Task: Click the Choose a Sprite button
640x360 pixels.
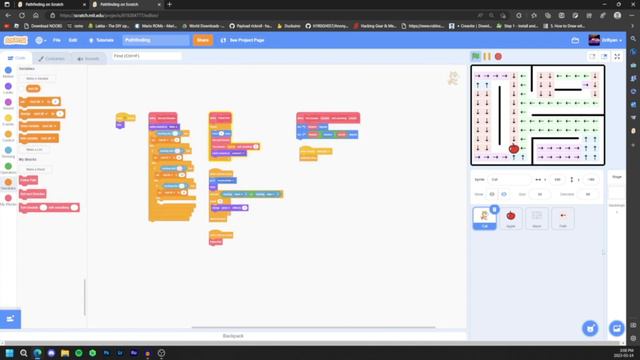Action: pos(590,328)
